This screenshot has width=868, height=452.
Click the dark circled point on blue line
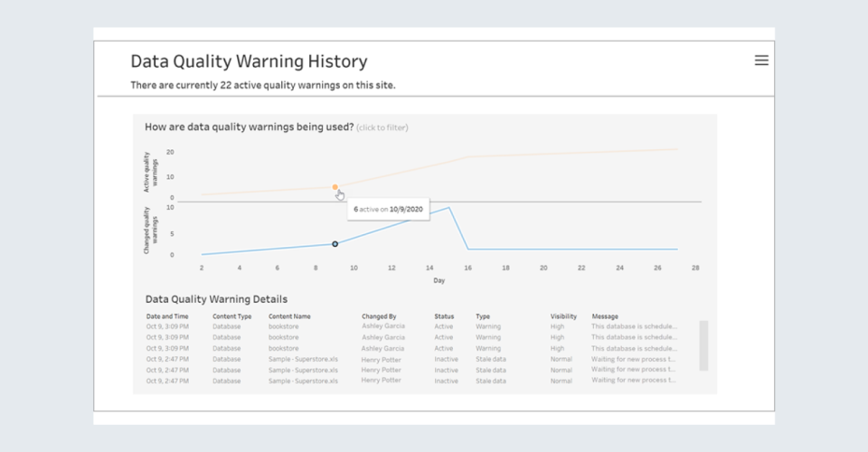click(x=335, y=244)
